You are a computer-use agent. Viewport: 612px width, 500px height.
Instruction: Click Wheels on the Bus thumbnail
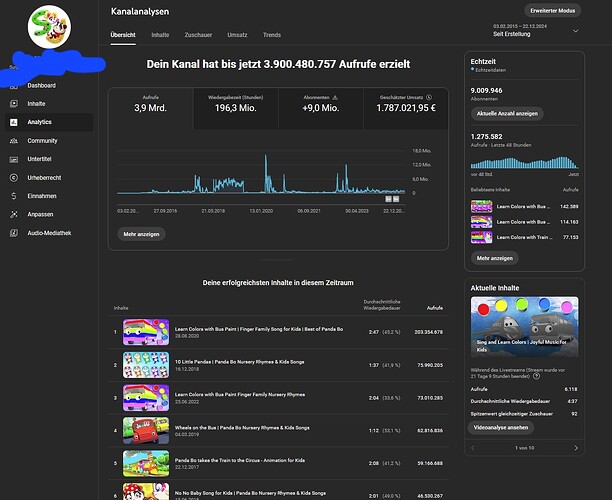click(146, 431)
